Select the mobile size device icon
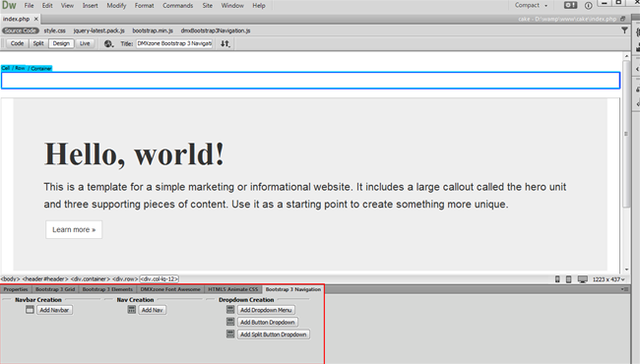This screenshot has width=640, height=364. (x=557, y=279)
